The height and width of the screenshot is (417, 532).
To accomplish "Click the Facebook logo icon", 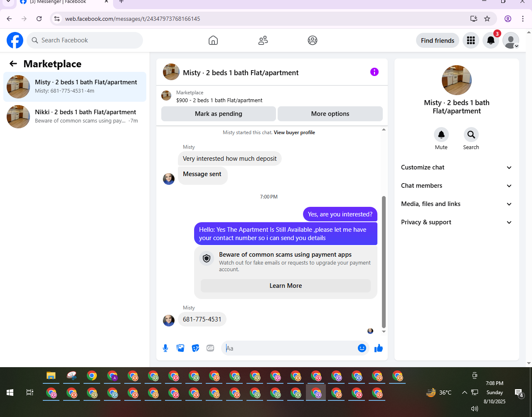I will click(x=15, y=40).
